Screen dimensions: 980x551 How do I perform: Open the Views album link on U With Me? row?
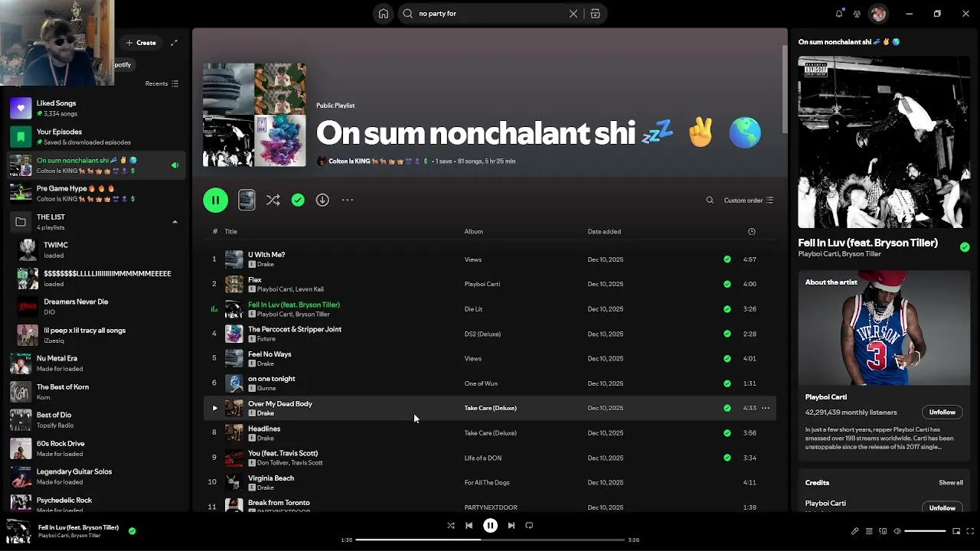coord(472,259)
